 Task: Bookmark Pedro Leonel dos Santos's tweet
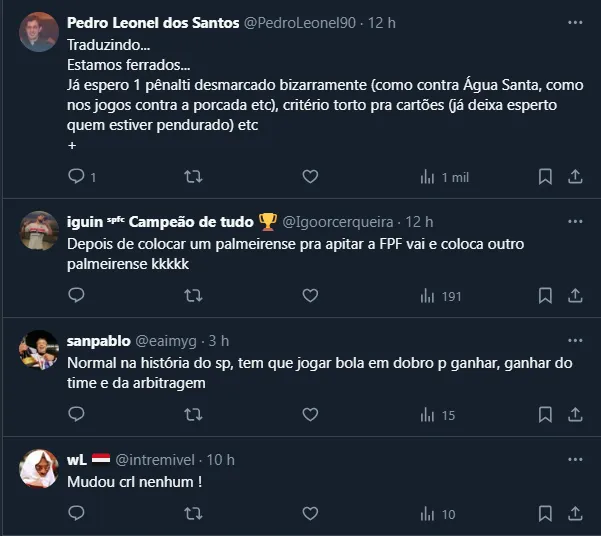click(x=545, y=177)
